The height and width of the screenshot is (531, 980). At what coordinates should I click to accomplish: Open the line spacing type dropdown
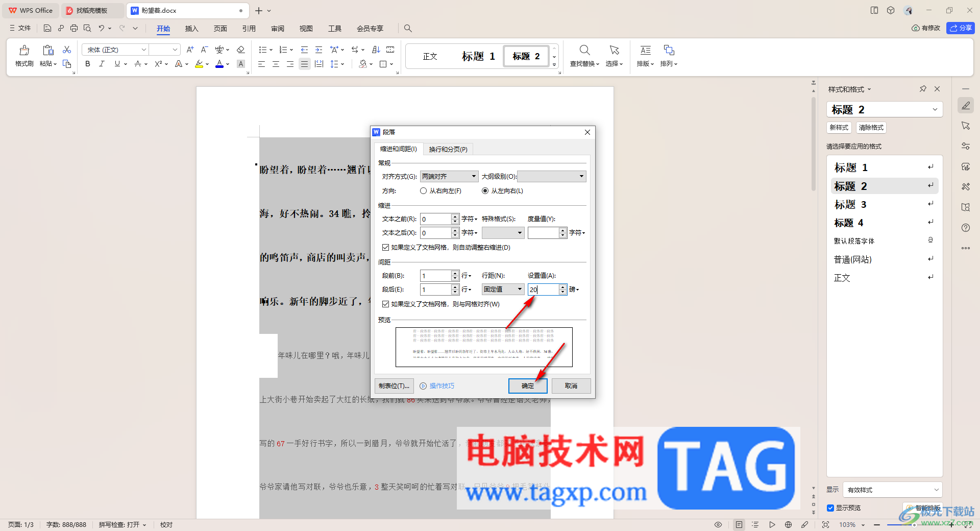pos(503,289)
